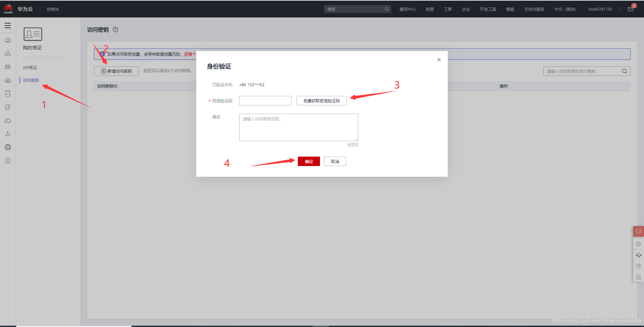
Task: Click the 访问密钥ID column header
Action: [x=107, y=86]
